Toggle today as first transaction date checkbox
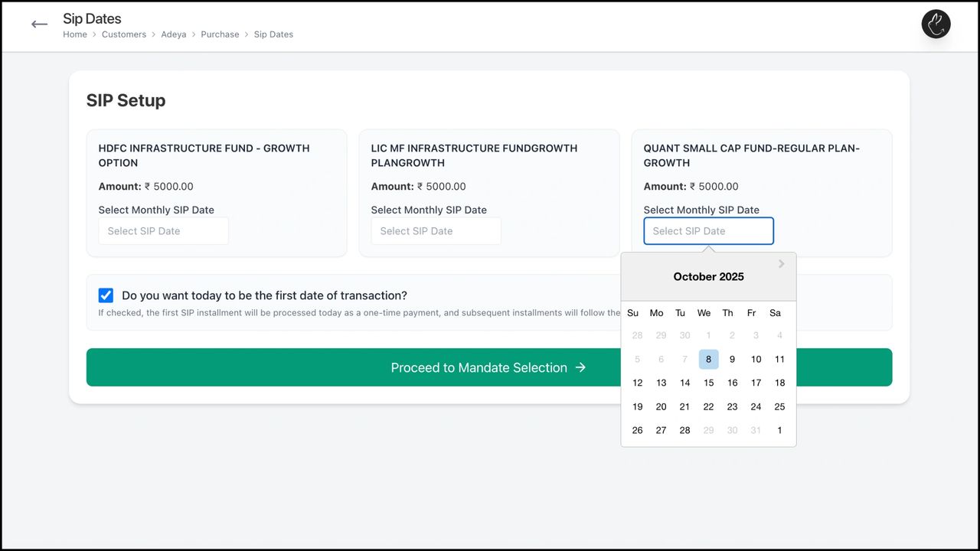The width and height of the screenshot is (980, 551). pyautogui.click(x=106, y=295)
